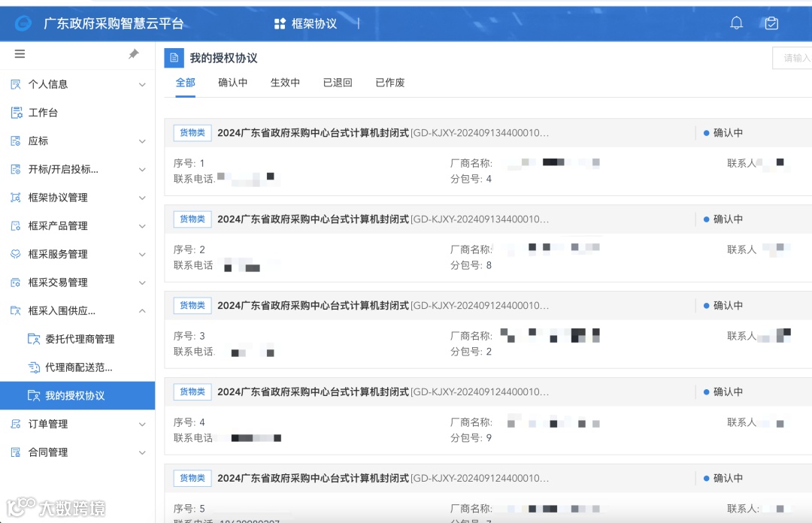
Task: Open the task clipboard icon in header
Action: pyautogui.click(x=771, y=23)
